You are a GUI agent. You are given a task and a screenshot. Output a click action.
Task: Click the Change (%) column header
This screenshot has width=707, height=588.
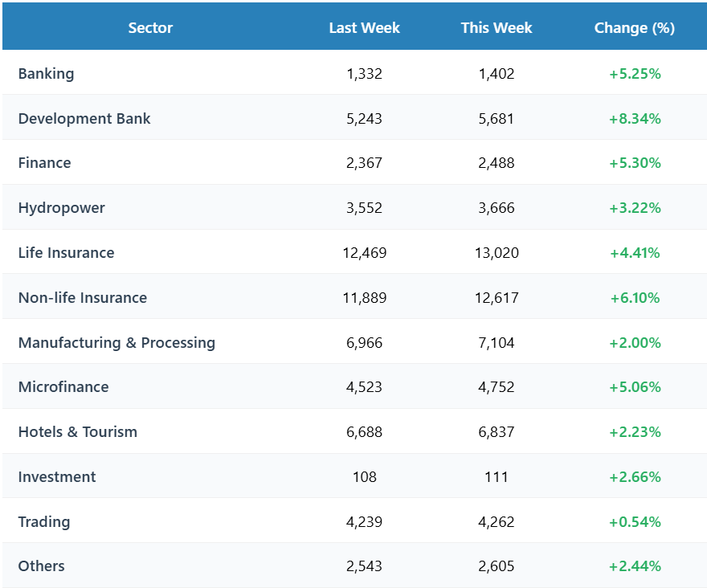[634, 27]
